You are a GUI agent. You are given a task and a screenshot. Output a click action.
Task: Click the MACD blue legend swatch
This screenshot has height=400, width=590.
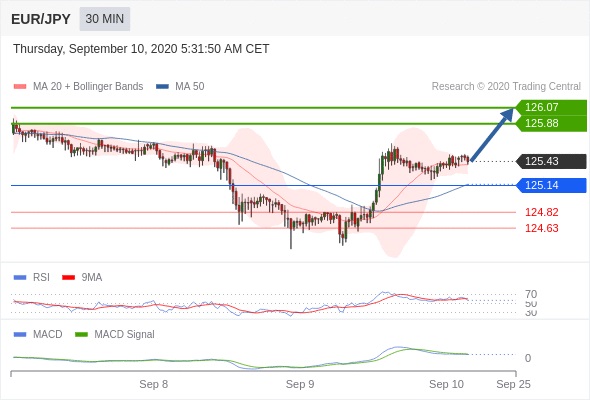(20, 335)
